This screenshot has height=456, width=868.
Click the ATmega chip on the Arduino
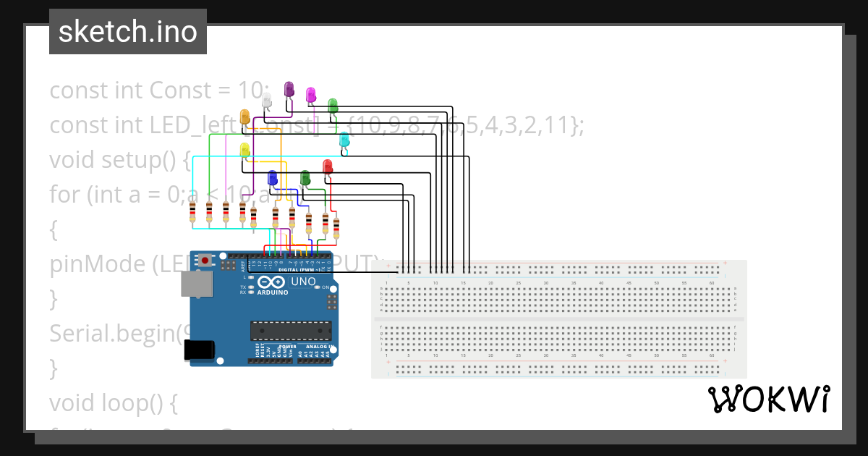click(291, 330)
